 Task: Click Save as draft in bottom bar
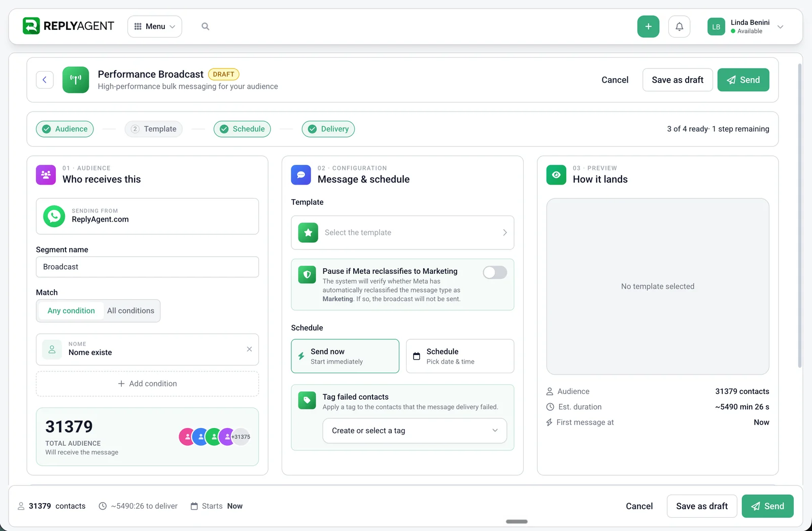coord(702,506)
